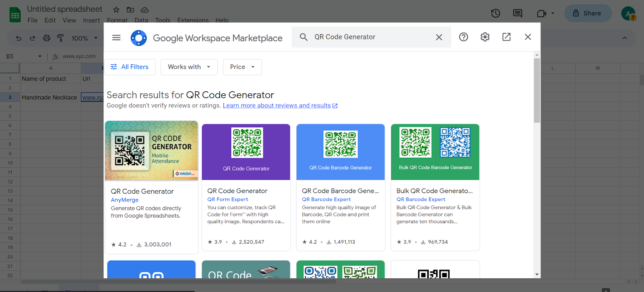Start a Meet call camera icon
The width and height of the screenshot is (644, 292).
[x=541, y=13]
